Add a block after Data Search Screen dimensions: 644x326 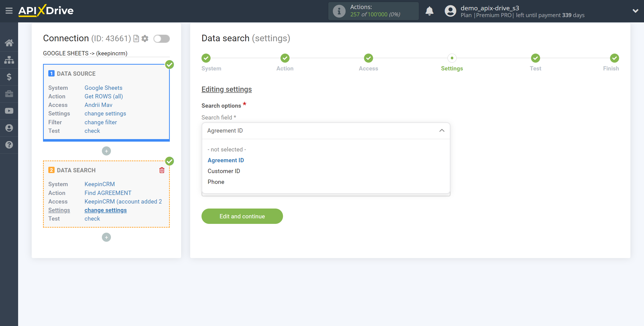coord(106,237)
